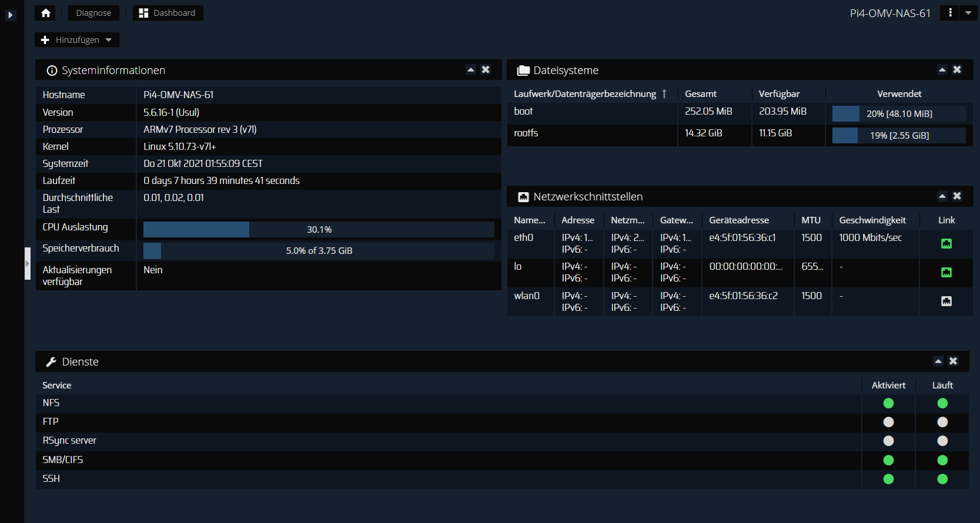The width and height of the screenshot is (980, 523).
Task: Click the home icon in the breadcrumb
Action: 46,13
